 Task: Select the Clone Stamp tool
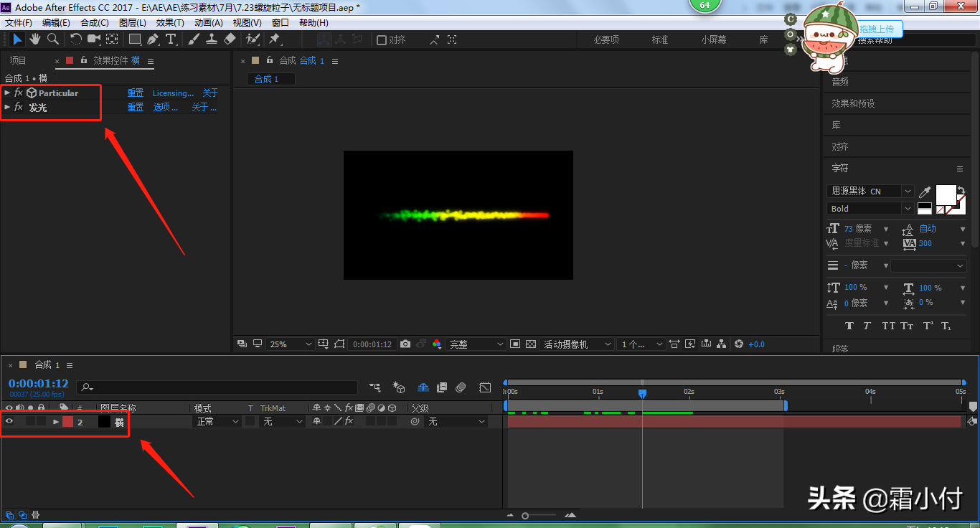[212, 39]
